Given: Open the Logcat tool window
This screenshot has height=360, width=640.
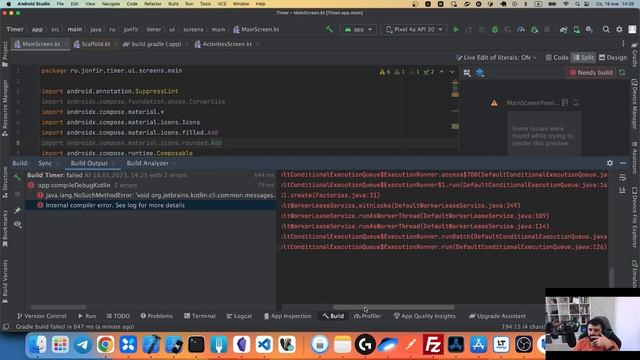Looking at the screenshot, I should pos(239,316).
